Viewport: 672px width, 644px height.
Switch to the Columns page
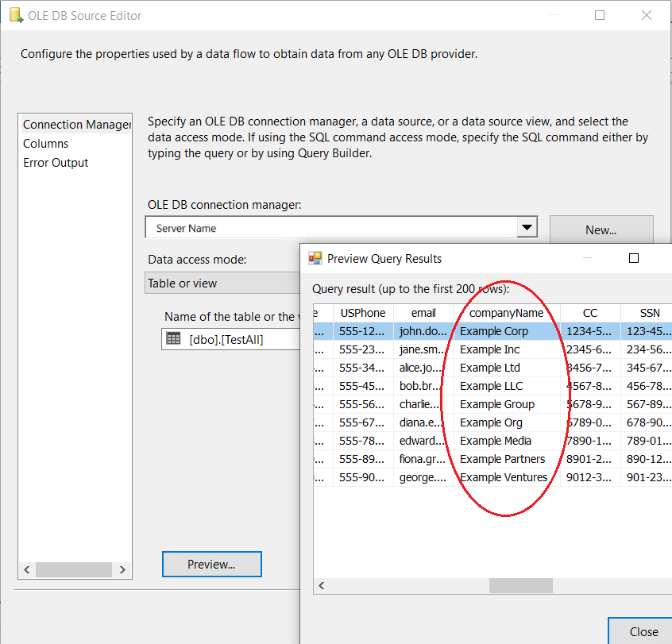[x=46, y=144]
